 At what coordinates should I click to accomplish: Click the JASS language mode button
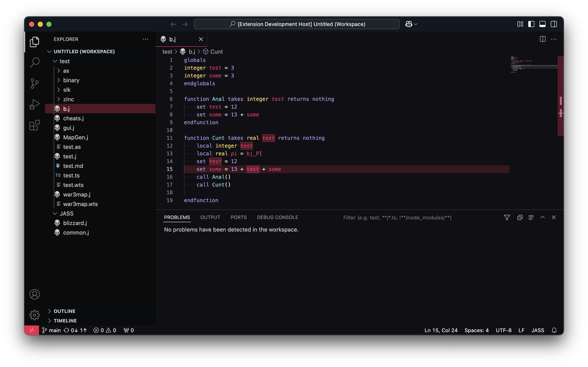538,330
